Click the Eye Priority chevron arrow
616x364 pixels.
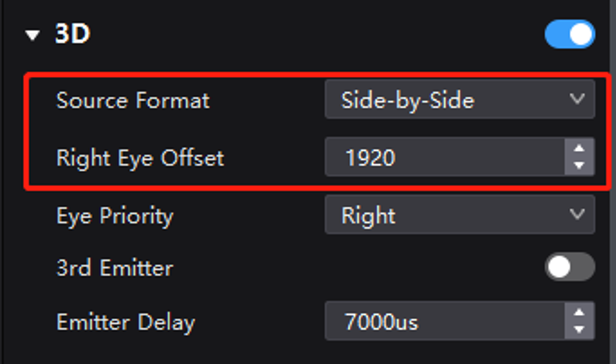(577, 214)
